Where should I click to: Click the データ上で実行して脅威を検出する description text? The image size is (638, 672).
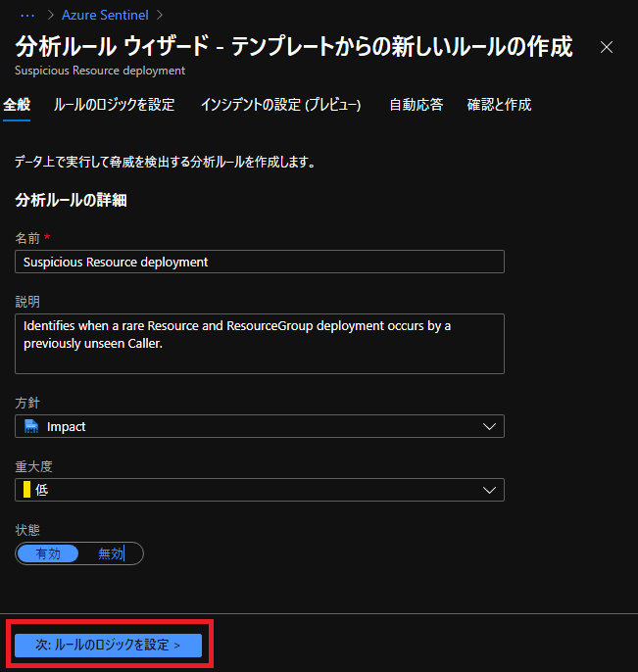tap(165, 162)
